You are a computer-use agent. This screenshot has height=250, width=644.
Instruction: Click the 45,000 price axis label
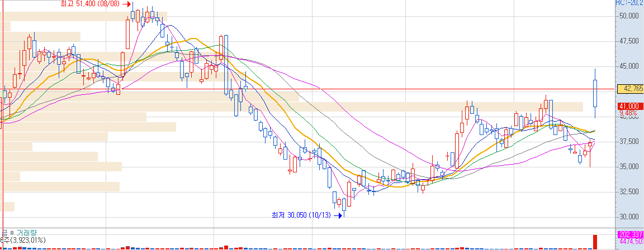click(x=629, y=66)
